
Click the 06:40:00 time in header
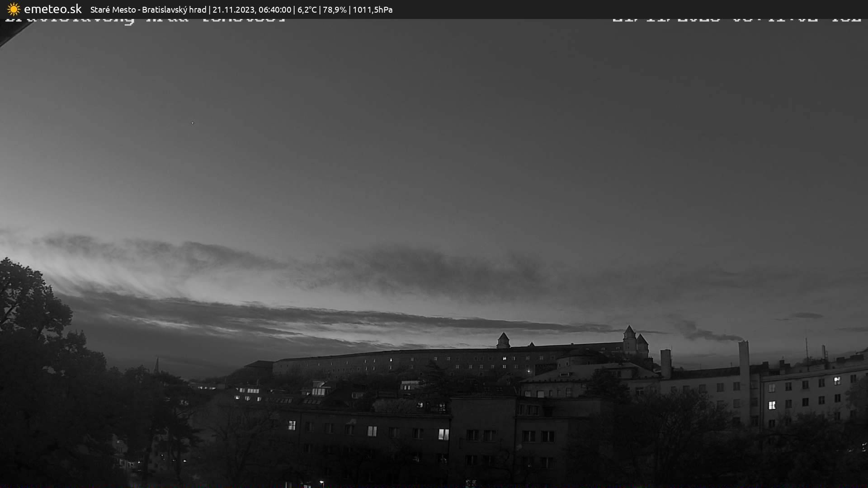tap(275, 9)
